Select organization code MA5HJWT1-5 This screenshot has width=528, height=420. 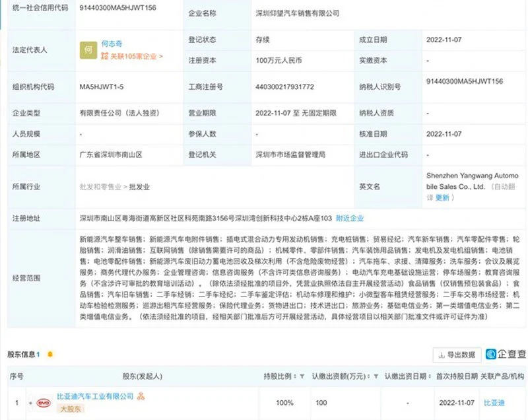(102, 87)
